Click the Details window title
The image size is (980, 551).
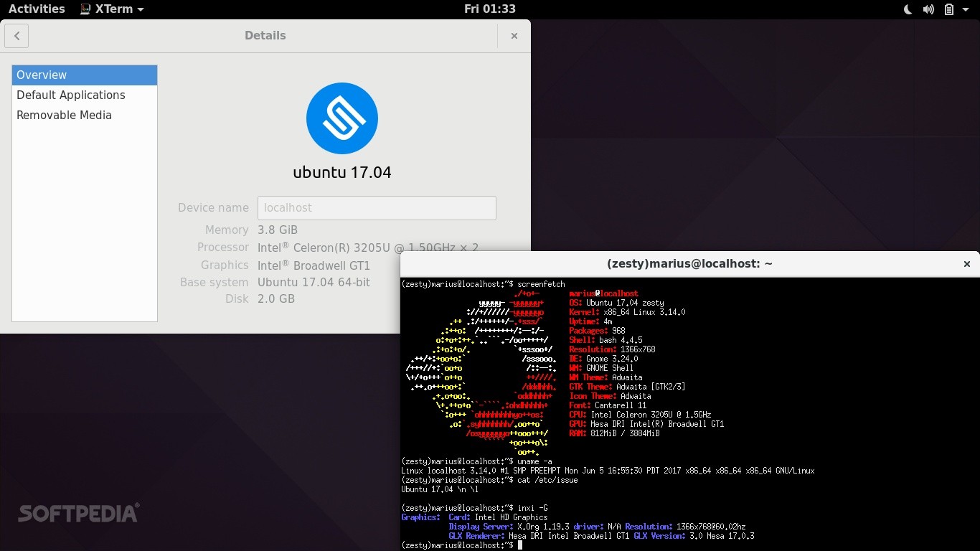pos(265,35)
